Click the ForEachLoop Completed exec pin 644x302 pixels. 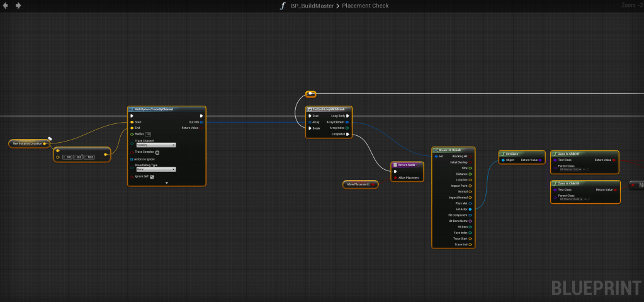point(347,134)
